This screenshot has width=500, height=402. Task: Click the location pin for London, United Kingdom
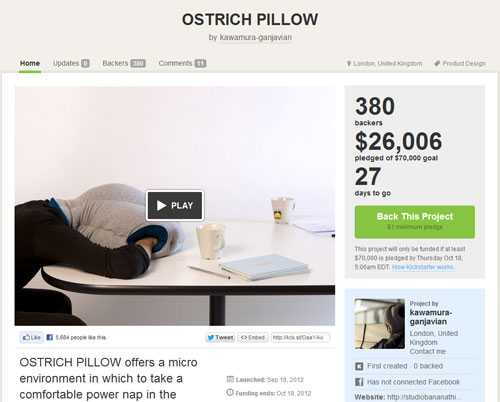pos(349,63)
